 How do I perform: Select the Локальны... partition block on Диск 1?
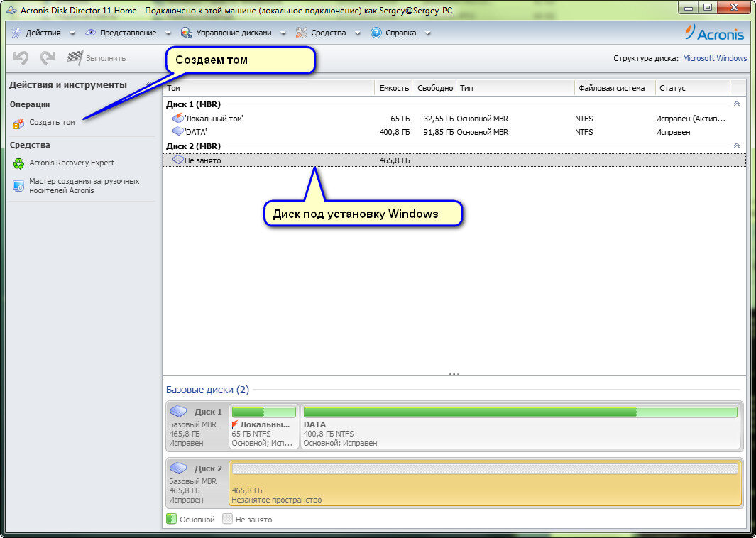point(264,427)
